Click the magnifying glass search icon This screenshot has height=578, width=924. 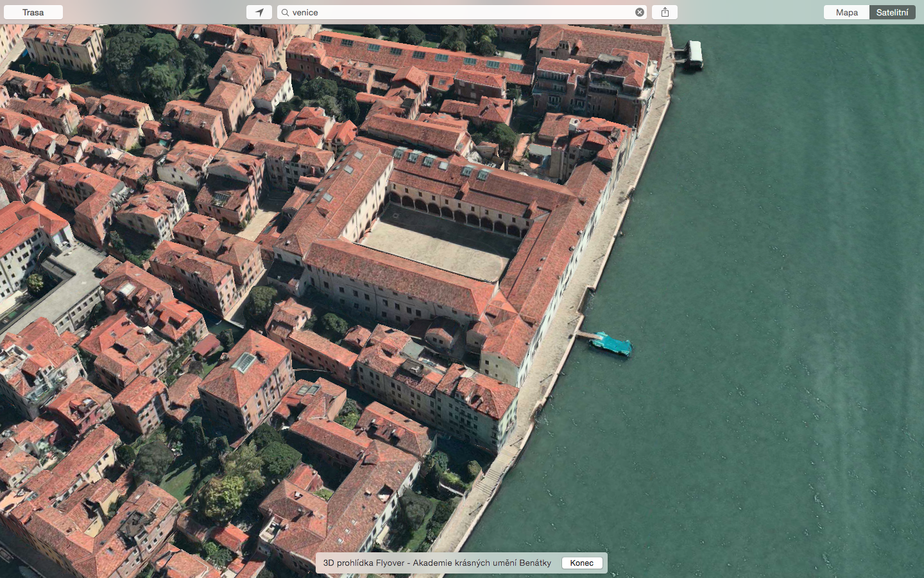(285, 12)
